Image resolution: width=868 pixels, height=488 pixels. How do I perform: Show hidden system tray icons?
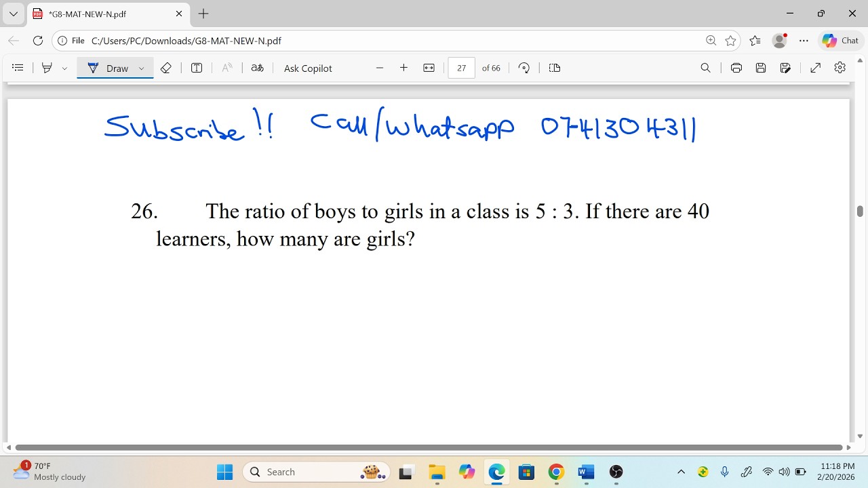(682, 472)
